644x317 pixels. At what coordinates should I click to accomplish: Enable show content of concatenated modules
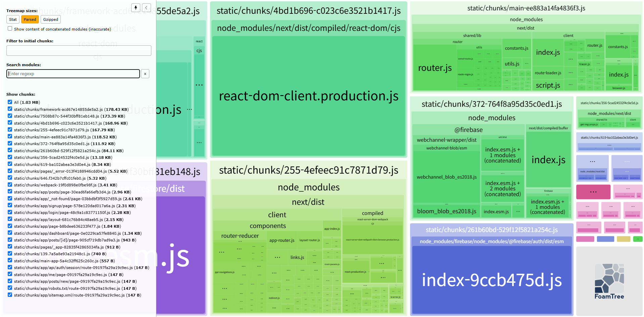click(10, 29)
